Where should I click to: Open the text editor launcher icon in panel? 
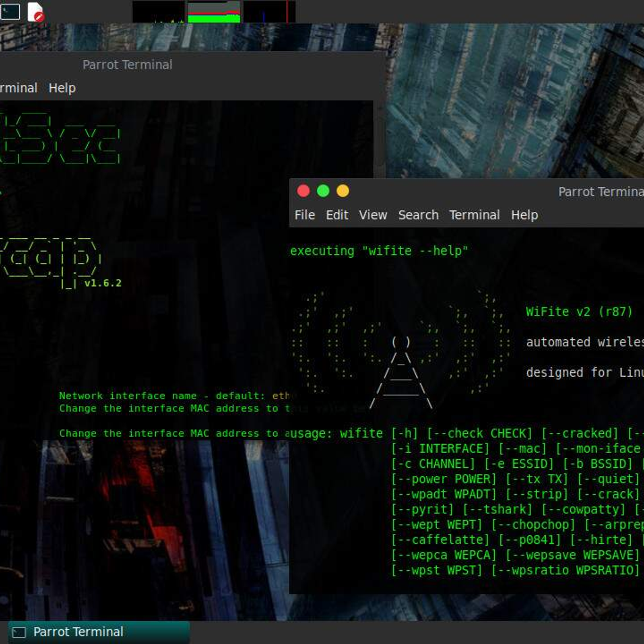pyautogui.click(x=35, y=12)
